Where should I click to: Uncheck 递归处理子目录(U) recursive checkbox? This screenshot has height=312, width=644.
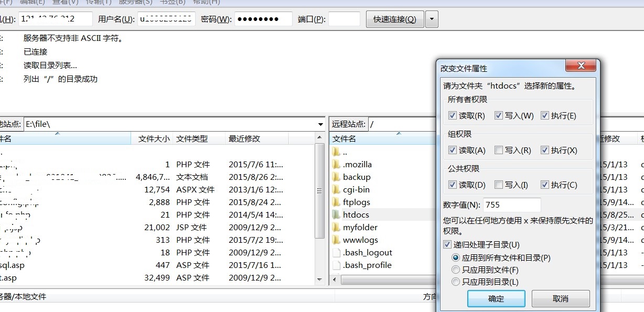click(x=447, y=245)
